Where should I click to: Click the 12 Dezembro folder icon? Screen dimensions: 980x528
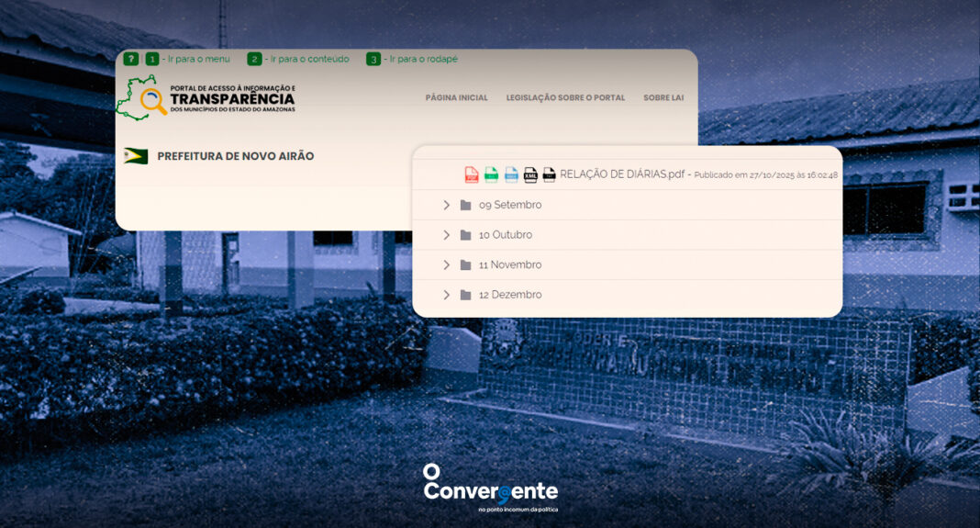[x=465, y=295]
